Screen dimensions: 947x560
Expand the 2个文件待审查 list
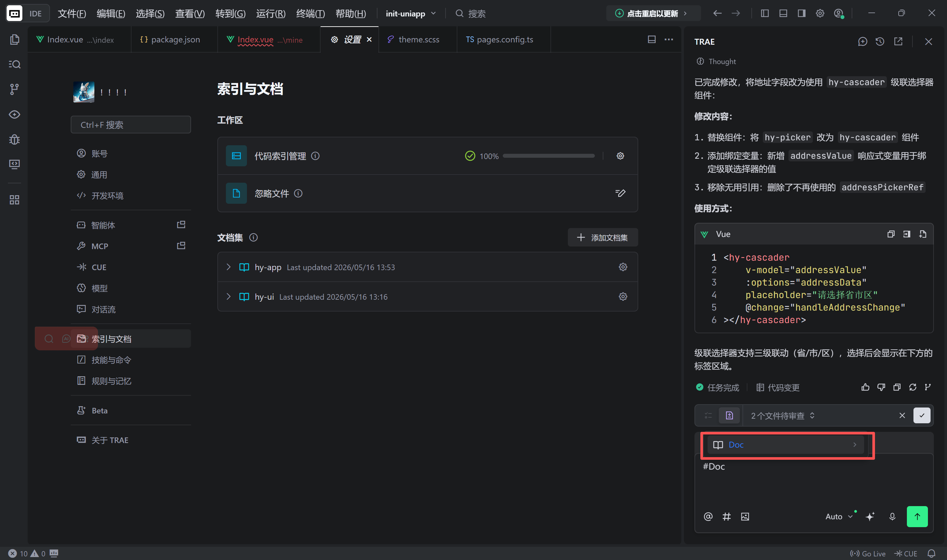[x=783, y=415]
